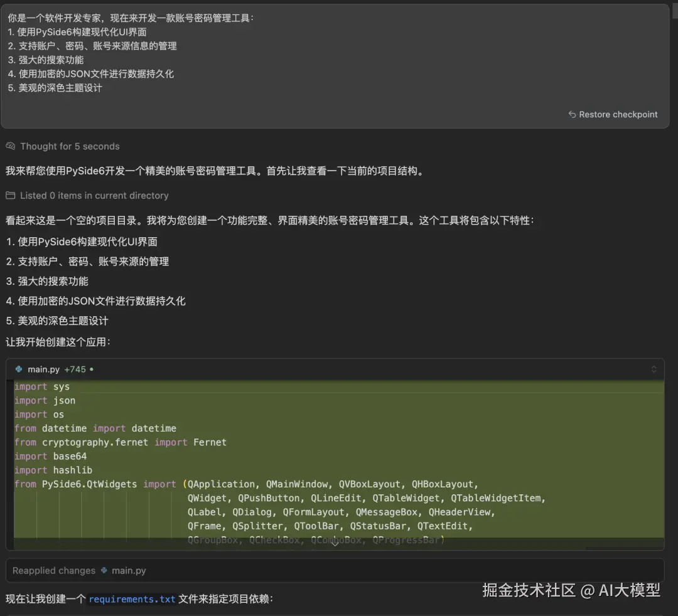This screenshot has width=678, height=616.
Task: Click 'QTextEdit' in the import list
Action: point(443,526)
